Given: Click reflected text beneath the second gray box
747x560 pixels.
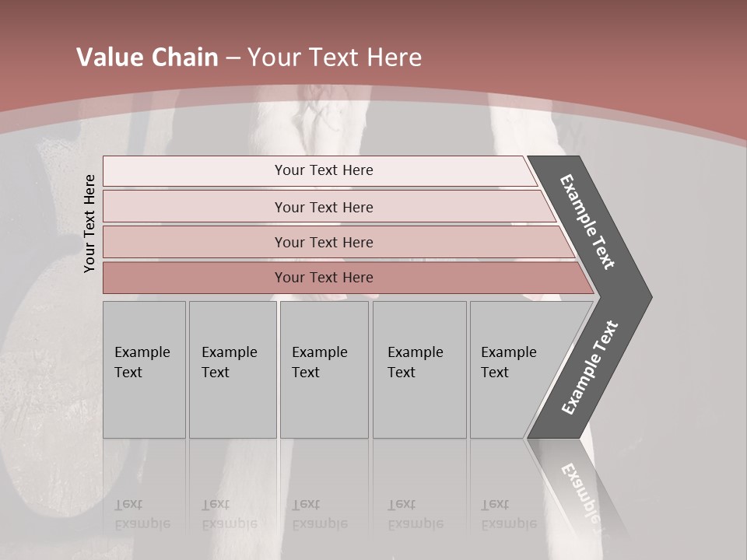Looking at the screenshot, I should [x=229, y=515].
